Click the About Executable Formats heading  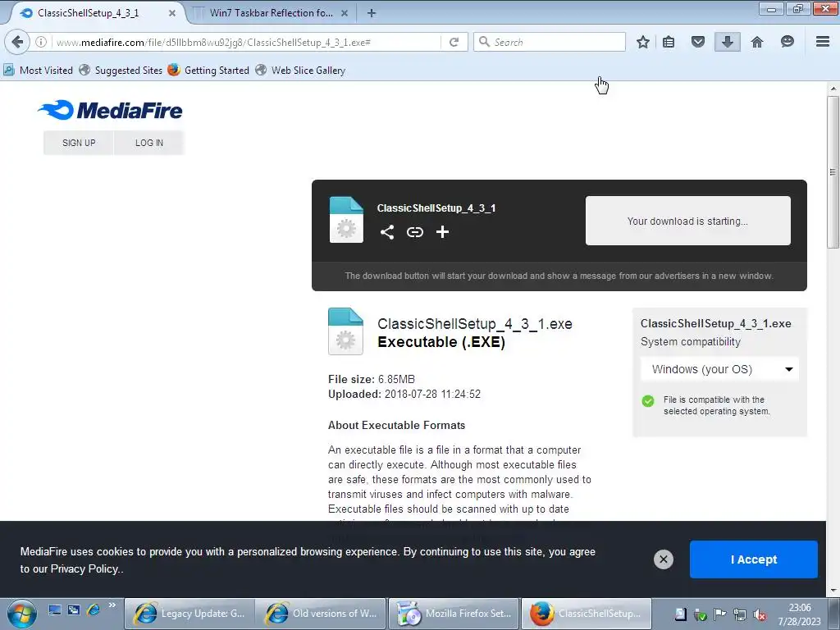coord(396,426)
